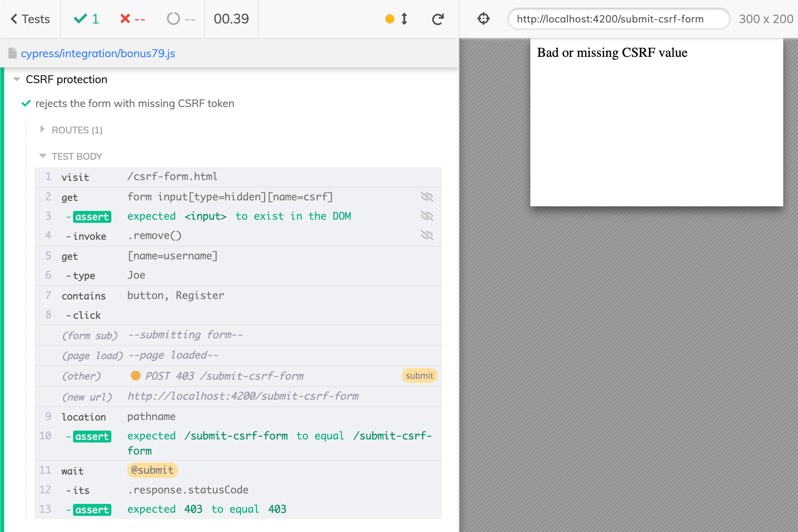Click the reload/refresh test icon

click(438, 18)
